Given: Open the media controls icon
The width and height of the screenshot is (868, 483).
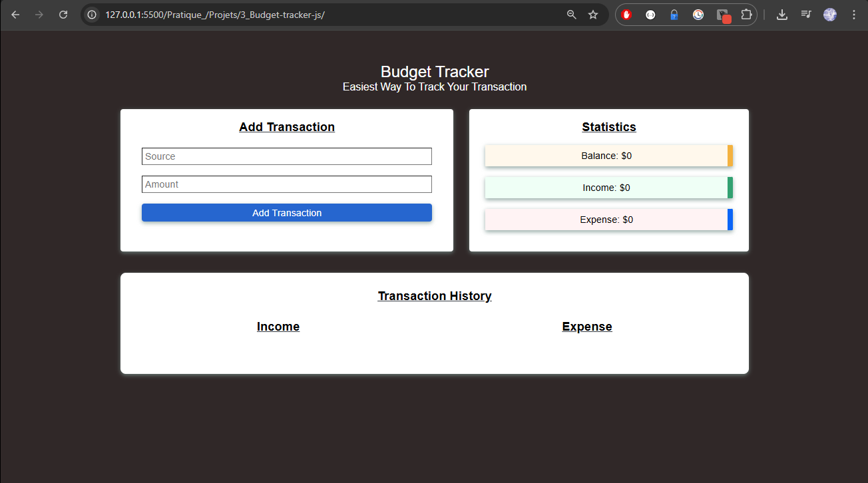Looking at the screenshot, I should (x=806, y=15).
